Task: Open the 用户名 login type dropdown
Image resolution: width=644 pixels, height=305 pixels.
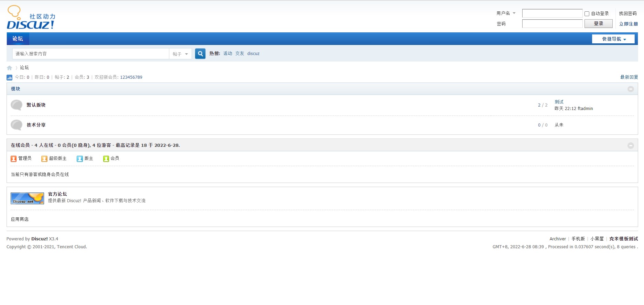Action: point(506,13)
